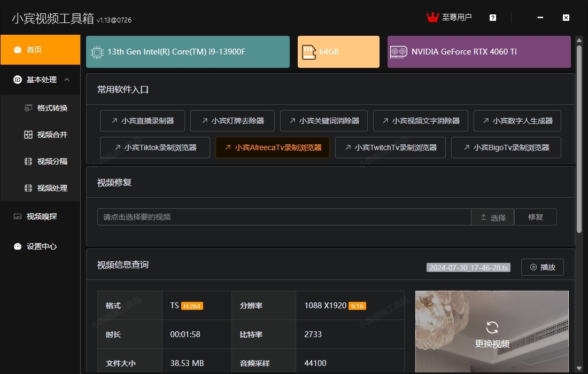Image resolution: width=588 pixels, height=374 pixels.
Task: Open 小宾数字人生成器 generator
Action: tap(517, 121)
